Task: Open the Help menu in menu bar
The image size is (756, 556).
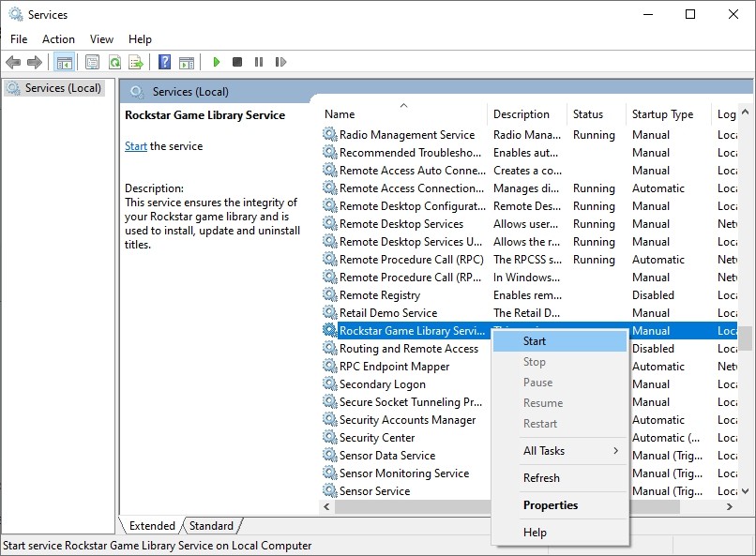Action: click(x=140, y=39)
